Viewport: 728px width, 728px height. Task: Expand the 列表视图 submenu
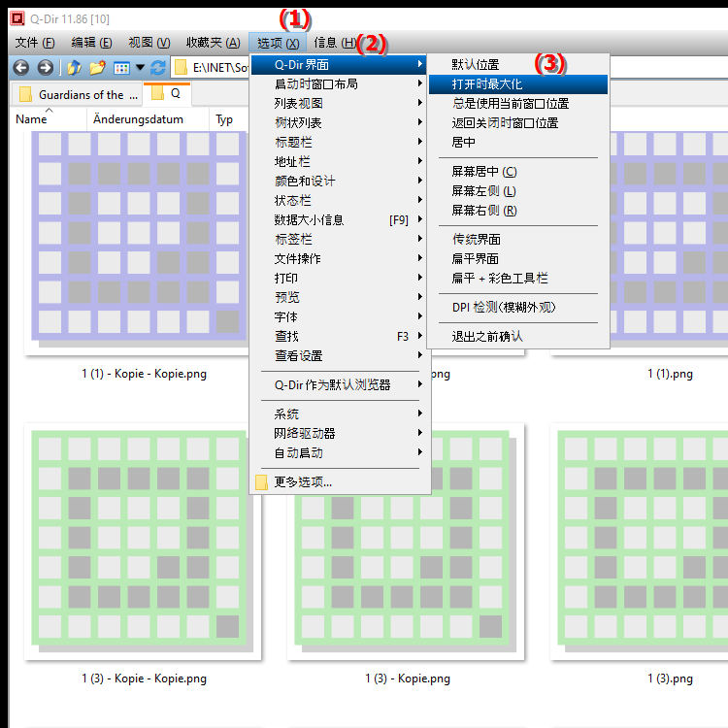coord(340,103)
